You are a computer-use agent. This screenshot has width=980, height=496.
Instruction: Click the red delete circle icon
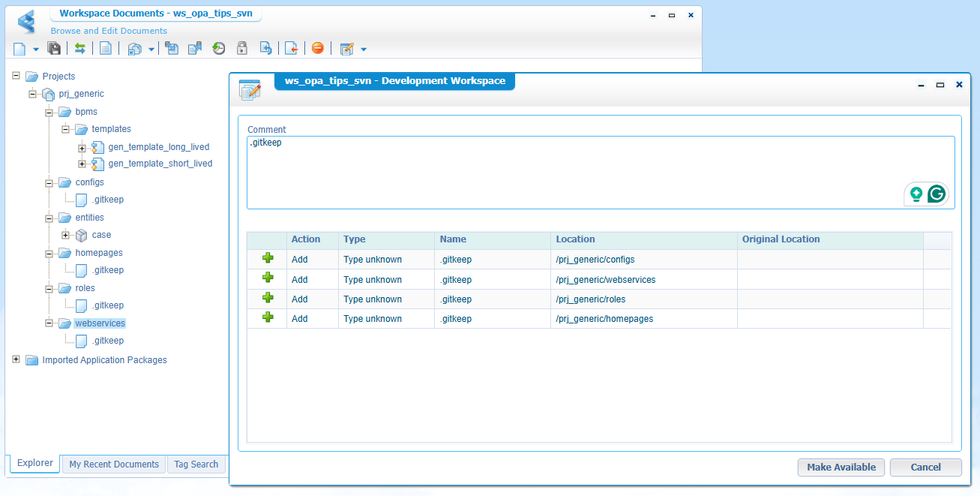click(x=317, y=49)
